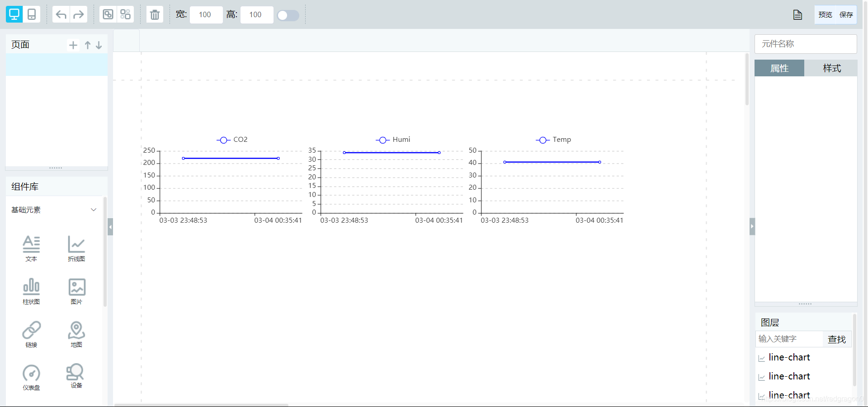Image resolution: width=868 pixels, height=407 pixels.
Task: Select the 图片 image component
Action: (76, 291)
